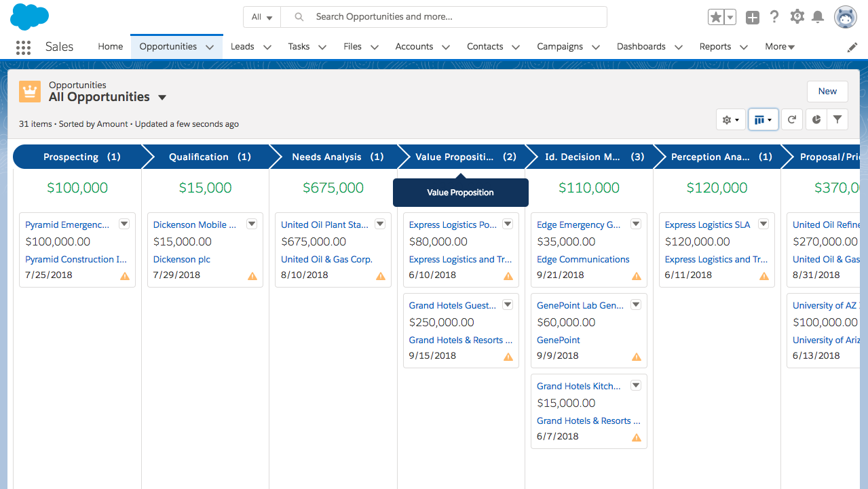The image size is (868, 489).
Task: Expand the search scope All dropdown
Action: point(262,16)
